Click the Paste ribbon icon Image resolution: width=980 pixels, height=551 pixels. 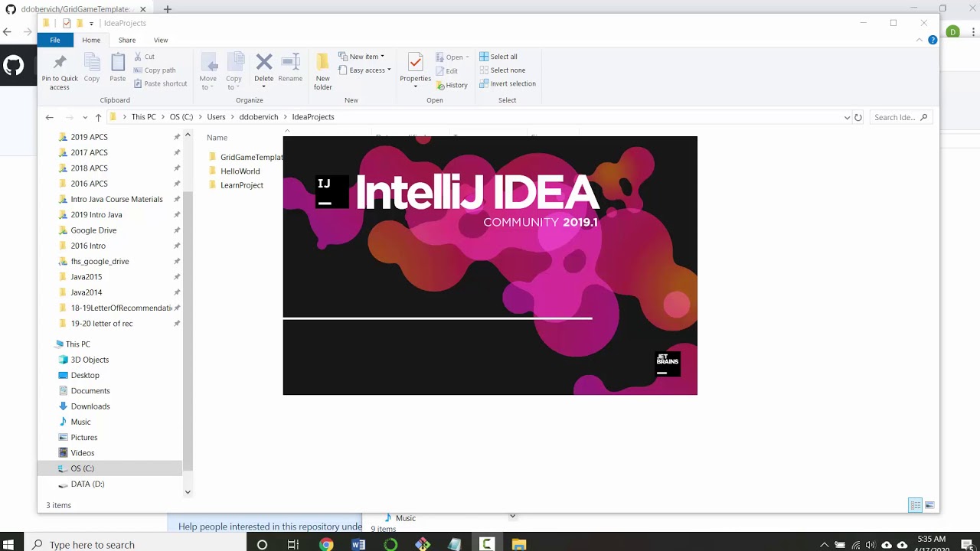(118, 68)
